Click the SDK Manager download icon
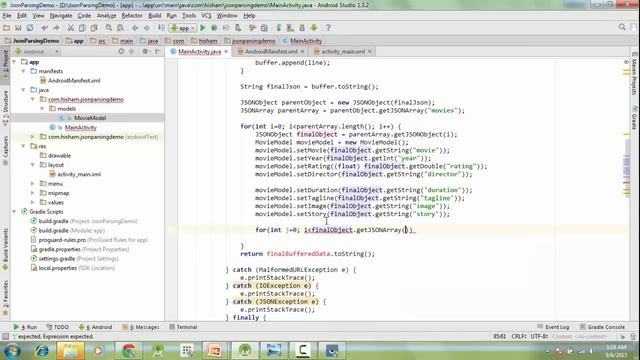 pyautogui.click(x=302, y=28)
